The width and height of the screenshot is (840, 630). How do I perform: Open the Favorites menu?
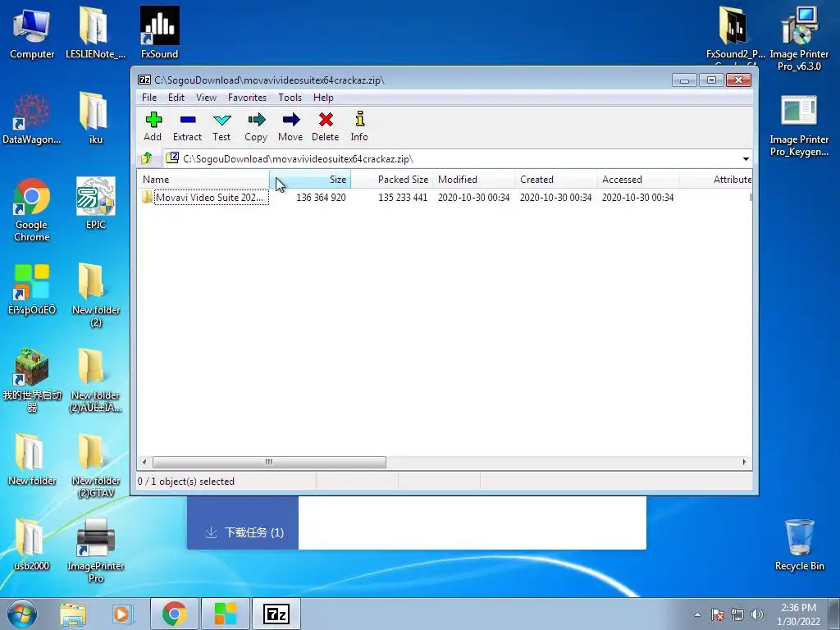click(247, 98)
